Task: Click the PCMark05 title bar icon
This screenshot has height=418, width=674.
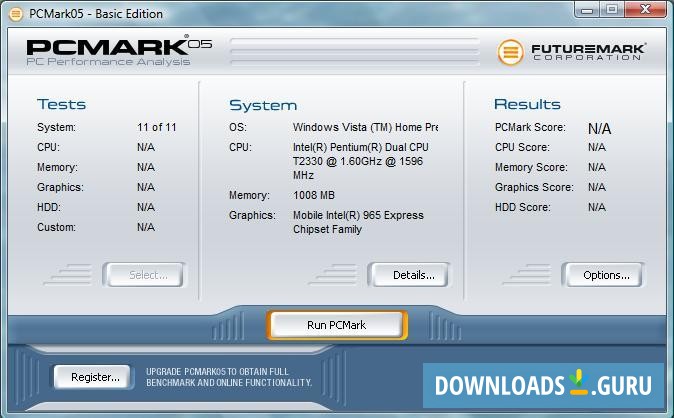Action: tap(15, 14)
